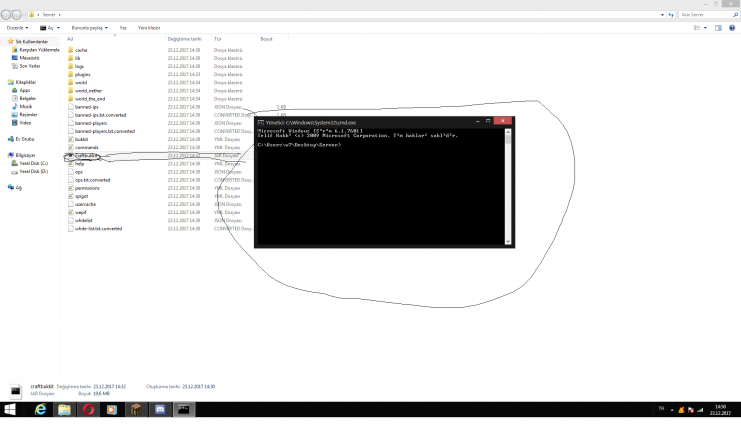Open Internet Explorer from taskbar
The width and height of the screenshot is (741, 445).
pyautogui.click(x=41, y=410)
